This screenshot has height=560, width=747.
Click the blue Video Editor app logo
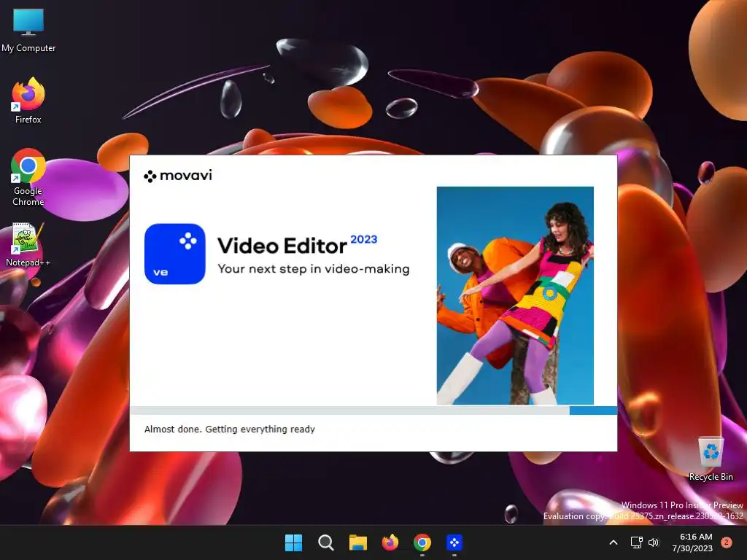[175, 254]
